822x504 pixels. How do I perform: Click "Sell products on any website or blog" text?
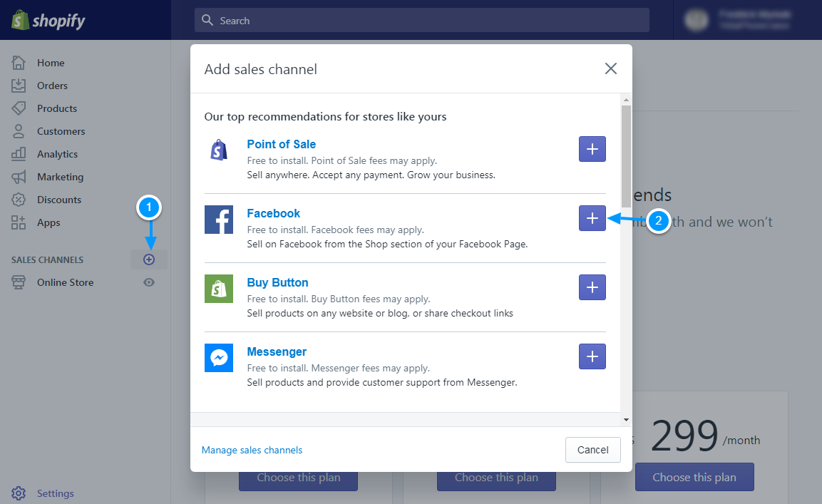click(x=380, y=313)
